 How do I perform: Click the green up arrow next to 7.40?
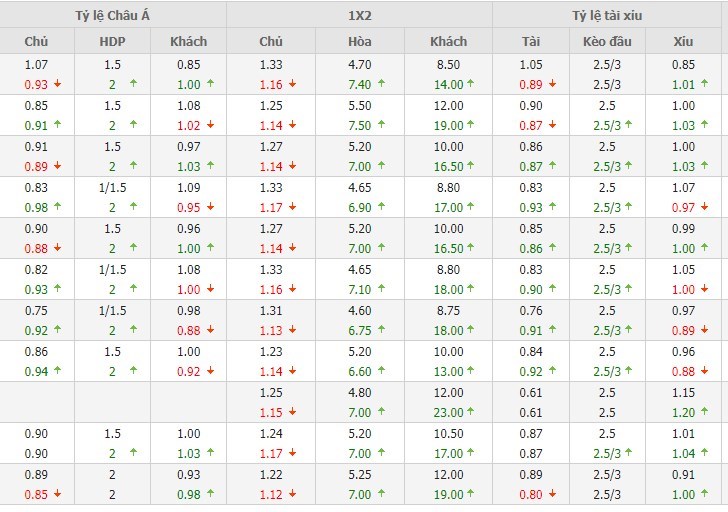381,85
